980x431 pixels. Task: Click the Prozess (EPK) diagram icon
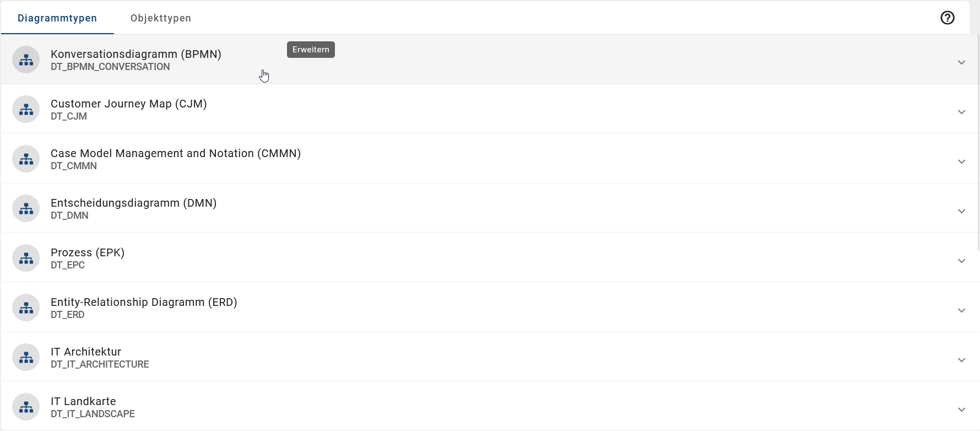[x=26, y=258]
